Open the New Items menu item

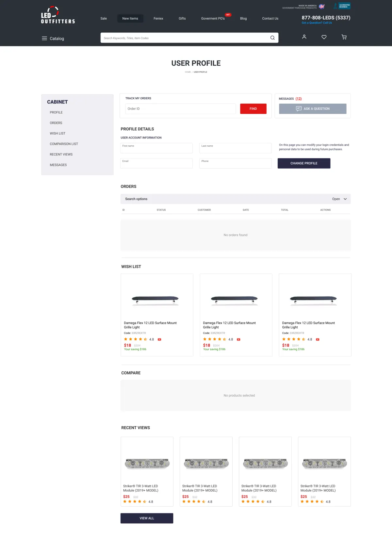click(x=130, y=18)
